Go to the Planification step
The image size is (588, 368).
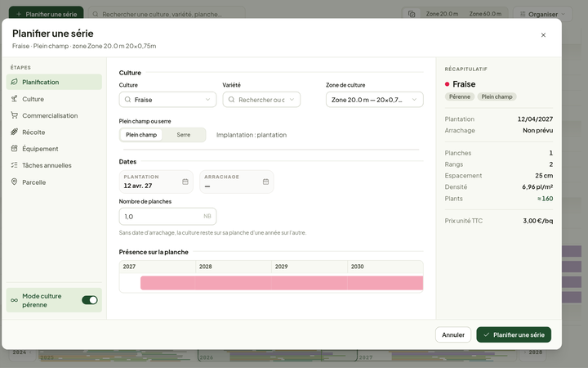pos(54,82)
